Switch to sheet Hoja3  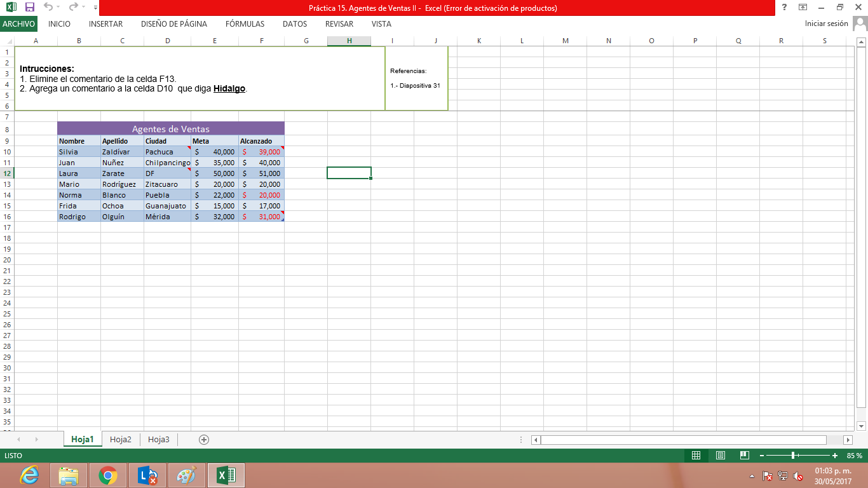(x=159, y=439)
